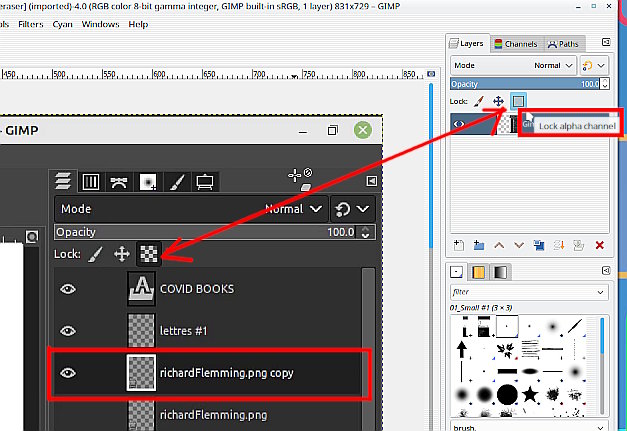The image size is (627, 431).
Task: Open the Gradients tab in lower dock
Action: tap(500, 272)
